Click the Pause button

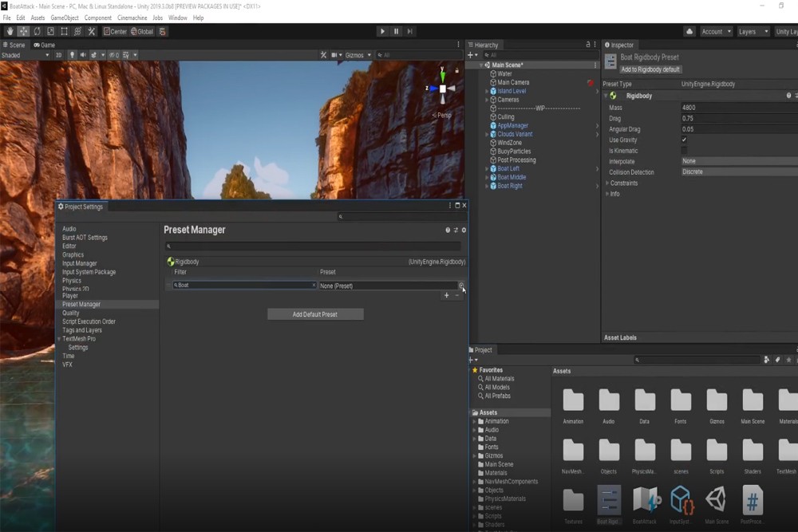pos(397,32)
